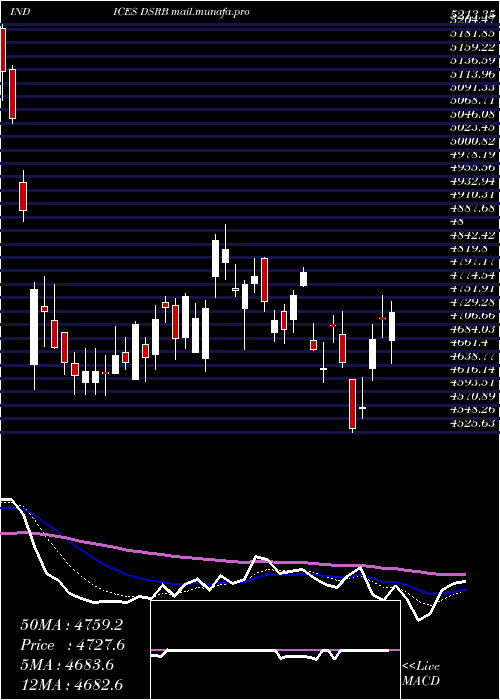Click the 4842.42 price axis label
Screen dimensions: 500x700
(472, 235)
